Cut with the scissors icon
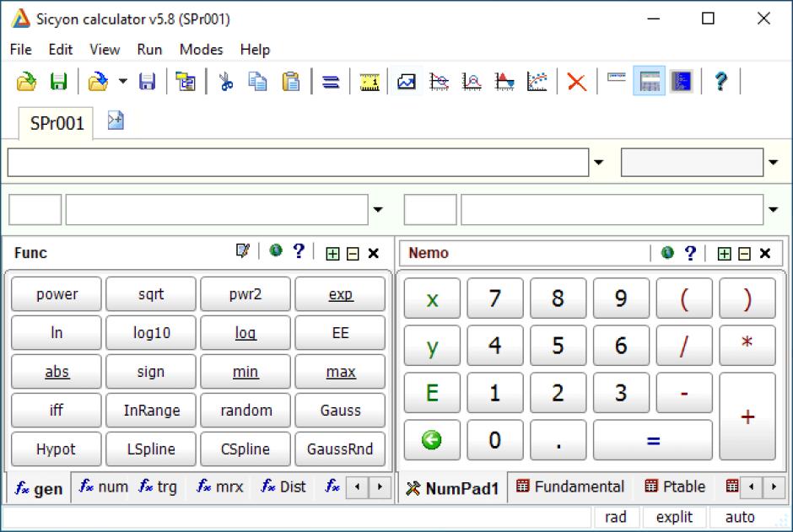793x532 pixels. tap(225, 81)
